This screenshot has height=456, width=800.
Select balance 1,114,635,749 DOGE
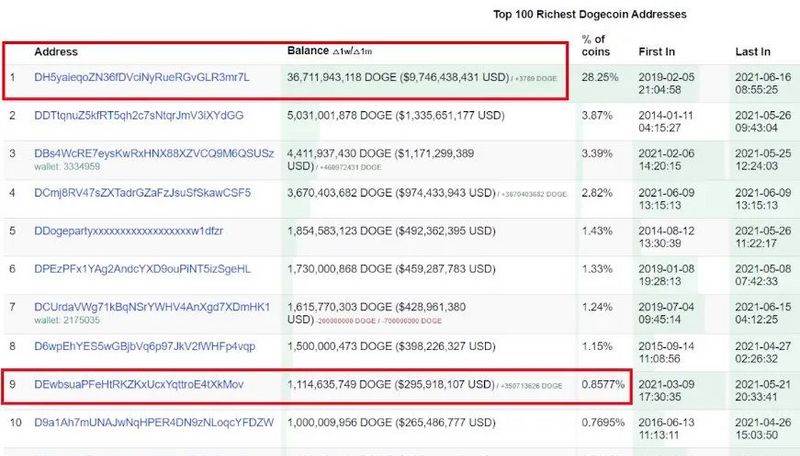pos(339,385)
